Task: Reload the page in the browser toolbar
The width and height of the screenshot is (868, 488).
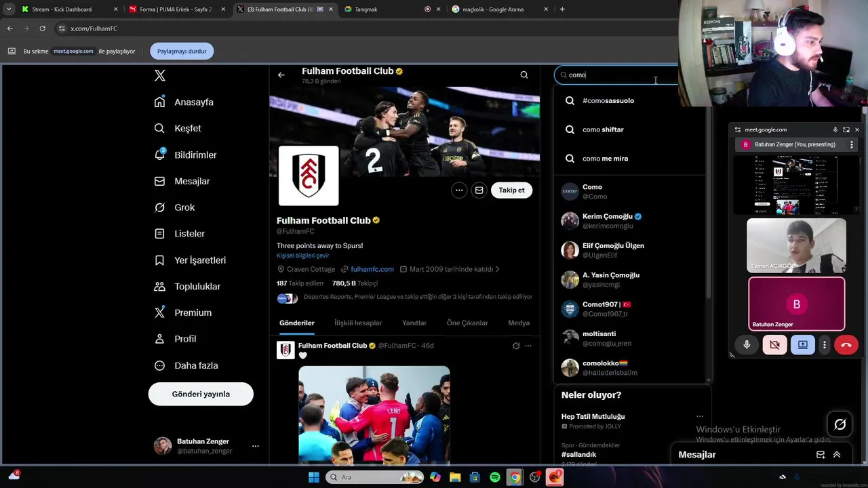Action: 42,28
